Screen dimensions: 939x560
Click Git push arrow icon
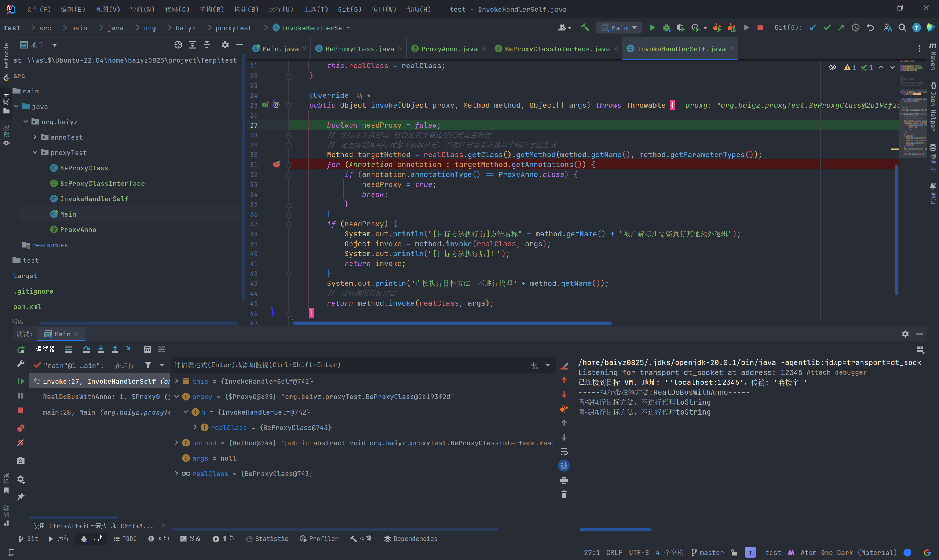pyautogui.click(x=841, y=27)
